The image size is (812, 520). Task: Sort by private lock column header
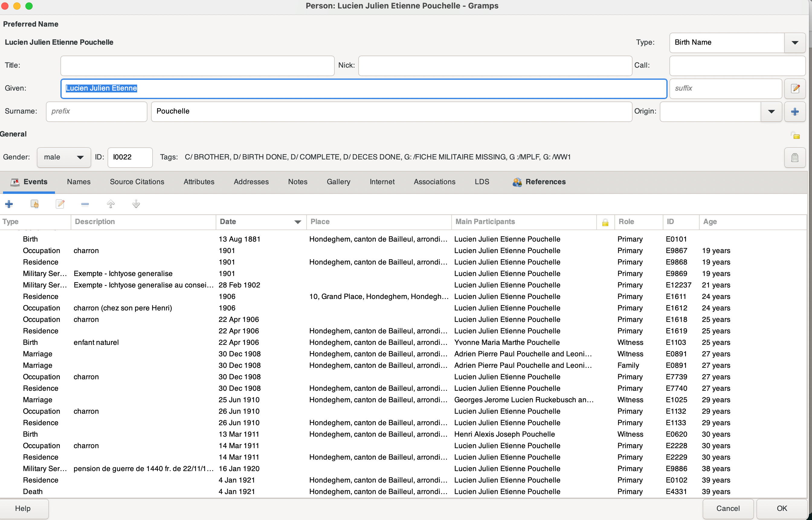(x=605, y=222)
